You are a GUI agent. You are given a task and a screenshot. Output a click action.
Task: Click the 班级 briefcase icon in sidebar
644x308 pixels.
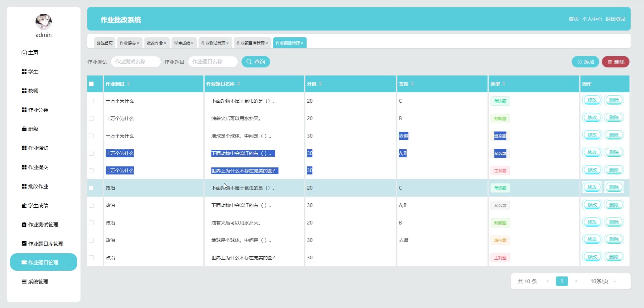click(24, 129)
